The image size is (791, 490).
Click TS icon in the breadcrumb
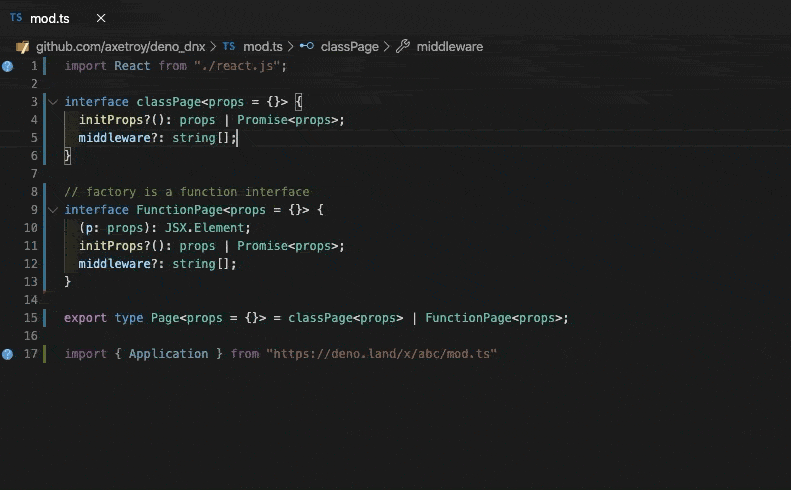[229, 46]
